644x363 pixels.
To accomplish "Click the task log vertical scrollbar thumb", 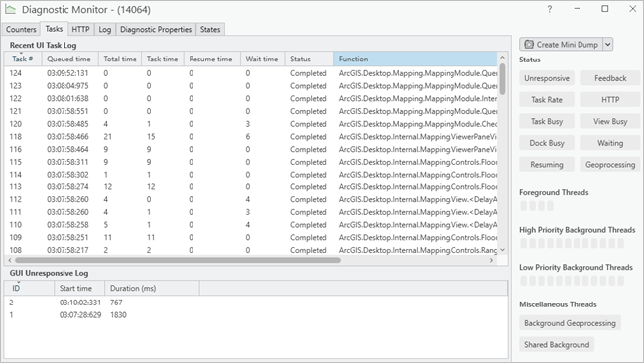I will coord(502,78).
